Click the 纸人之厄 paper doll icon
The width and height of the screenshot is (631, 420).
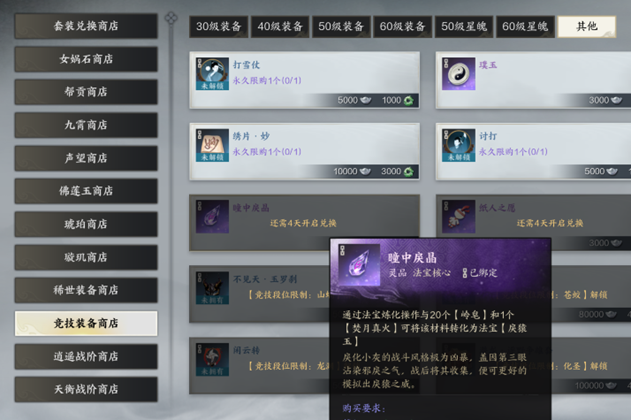(x=458, y=217)
